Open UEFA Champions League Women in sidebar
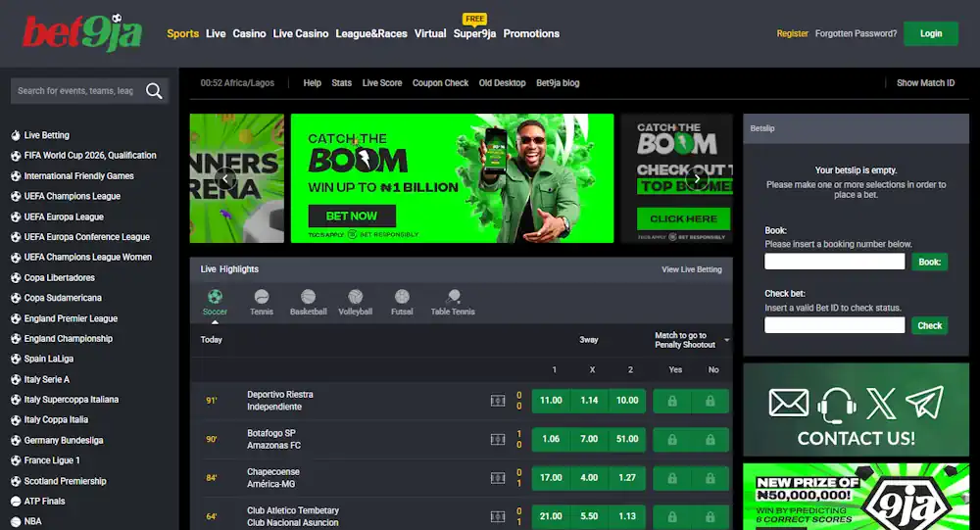 pos(87,258)
